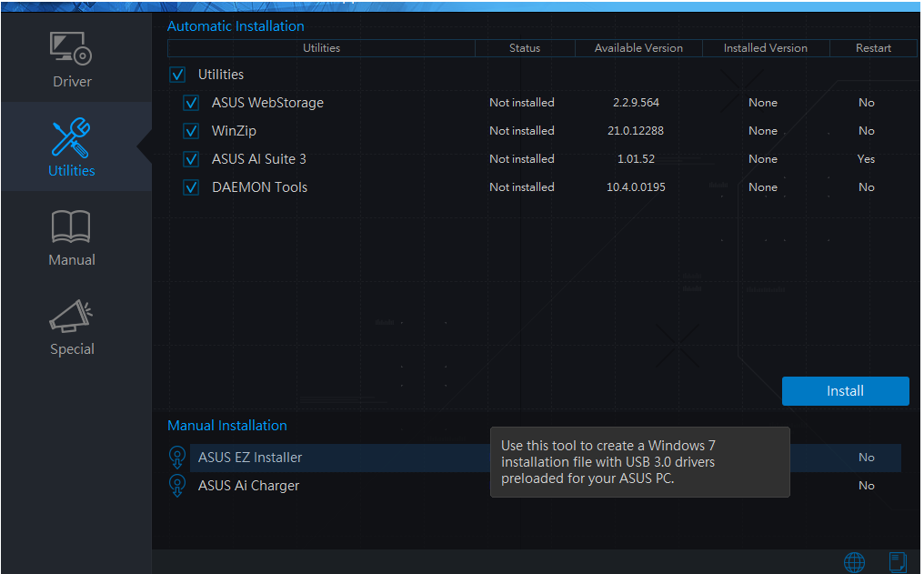
Task: Click the 'No' value in ASUS EZ Installer row
Action: click(866, 458)
